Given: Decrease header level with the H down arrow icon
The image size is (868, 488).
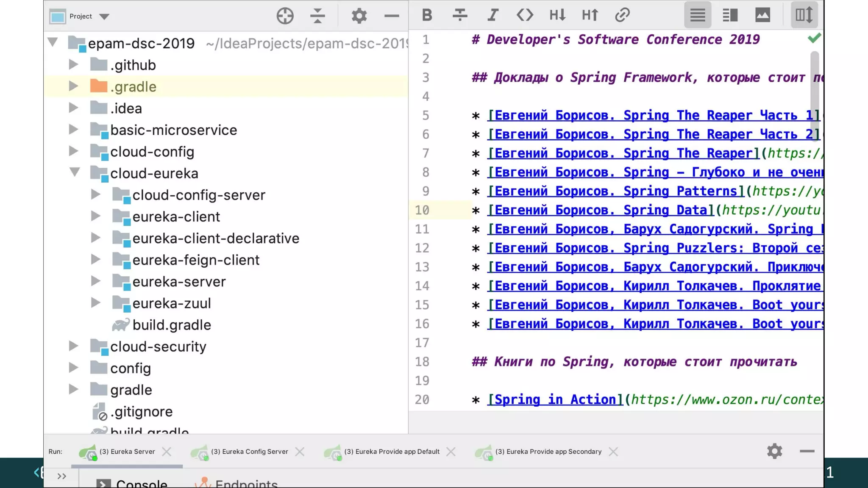Looking at the screenshot, I should 557,16.
